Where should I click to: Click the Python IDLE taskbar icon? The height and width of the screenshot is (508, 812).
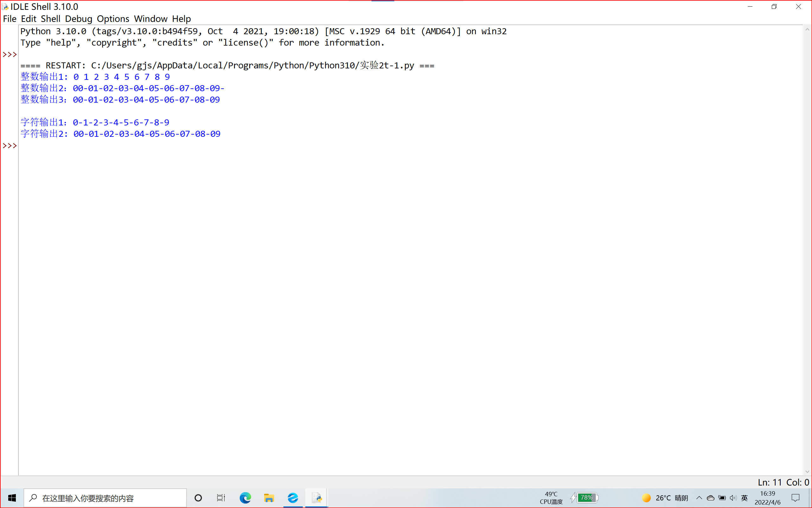316,498
